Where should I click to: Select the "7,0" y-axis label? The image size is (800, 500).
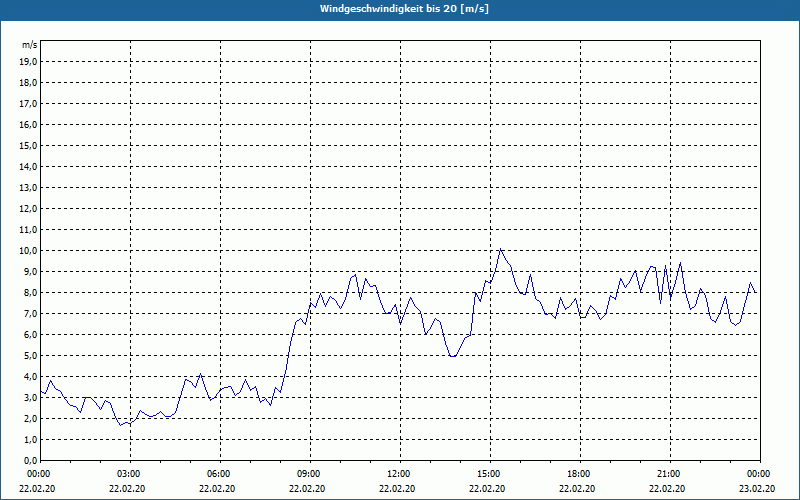pyautogui.click(x=30, y=313)
